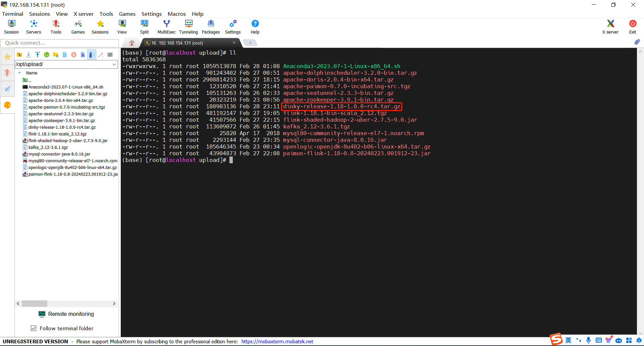Open the Sogou soft keyboard icon
Viewport: 644px width, 346px height.
pyautogui.click(x=599, y=340)
